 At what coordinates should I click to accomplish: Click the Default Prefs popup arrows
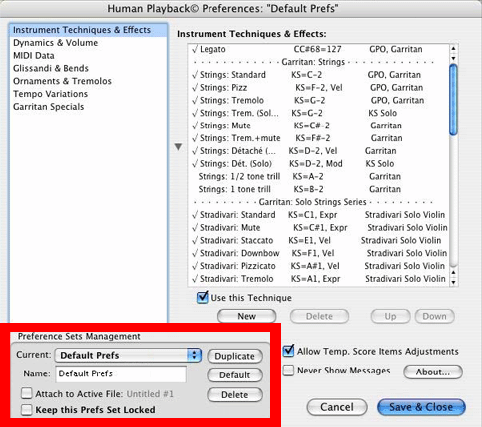coord(194,355)
